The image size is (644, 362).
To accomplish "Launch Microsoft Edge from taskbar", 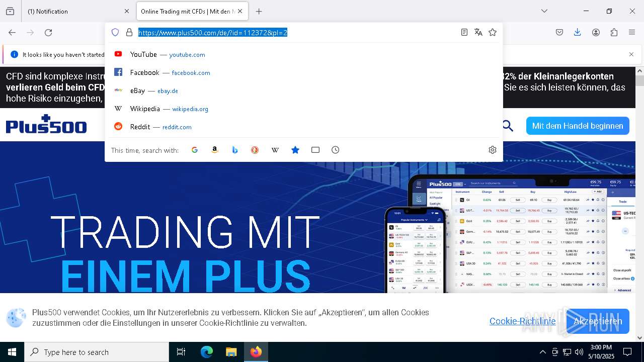I will coord(207,352).
